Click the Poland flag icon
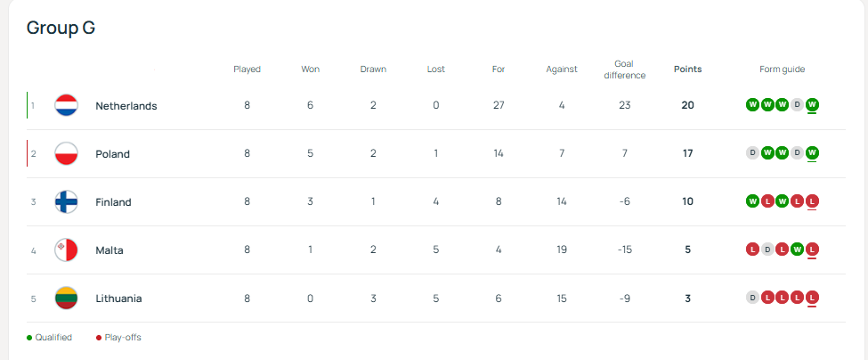This screenshot has height=360, width=868. tap(67, 154)
